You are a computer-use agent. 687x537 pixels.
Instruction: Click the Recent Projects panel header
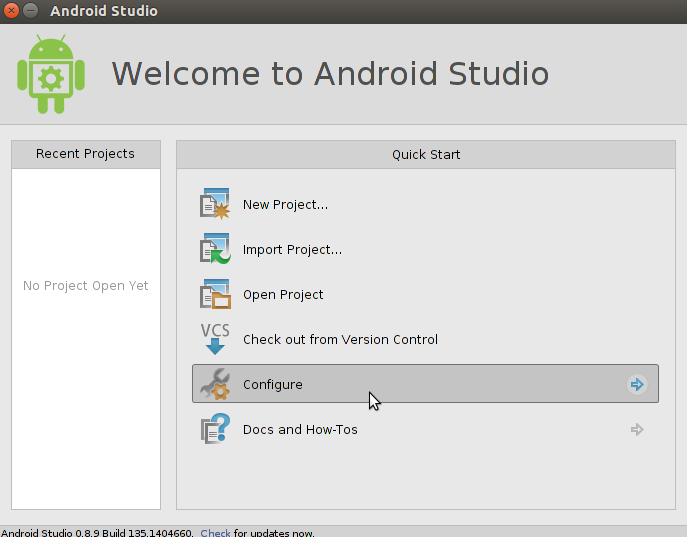86,154
